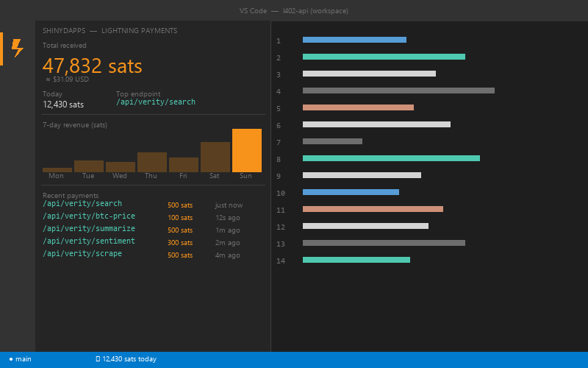This screenshot has height=368, width=588.
Task: Select the Wed bar in revenue chart
Action: [121, 167]
